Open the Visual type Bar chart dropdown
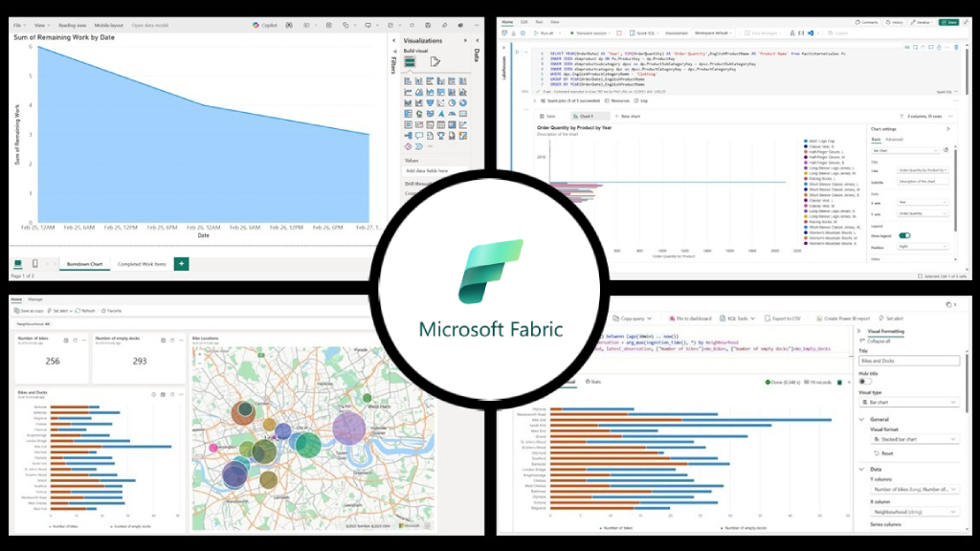Image resolution: width=980 pixels, height=551 pixels. click(909, 403)
